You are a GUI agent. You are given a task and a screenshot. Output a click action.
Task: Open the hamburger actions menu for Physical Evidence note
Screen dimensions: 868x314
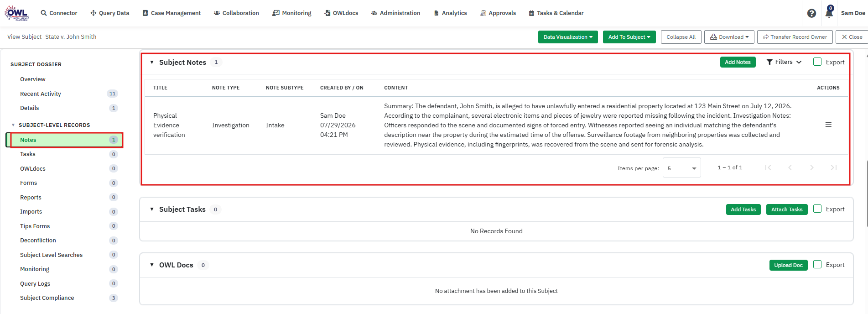828,125
